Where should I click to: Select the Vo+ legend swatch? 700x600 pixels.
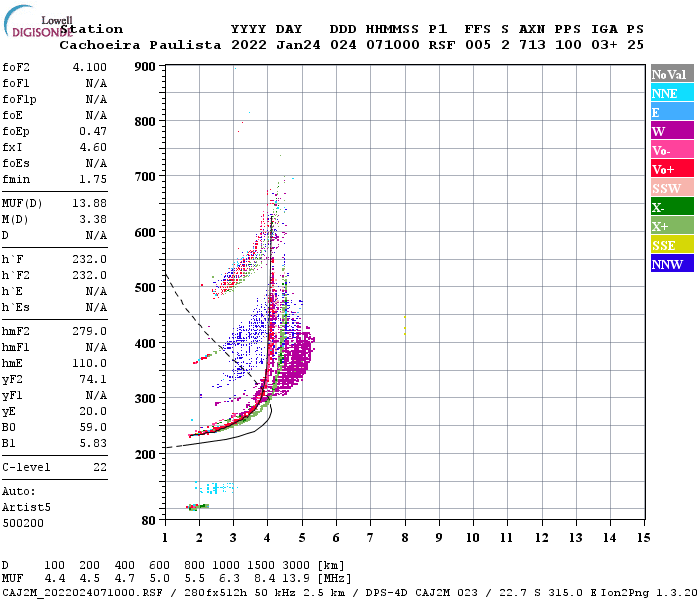(672, 169)
